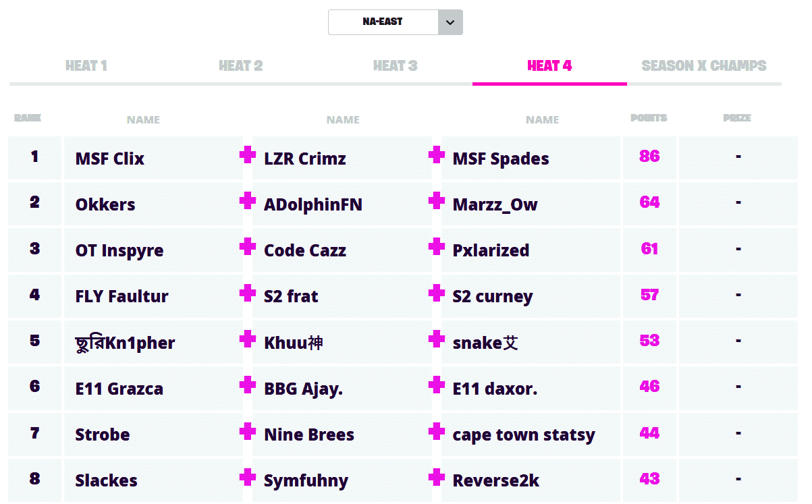This screenshot has width=812, height=504.
Task: Open the Heat 3 tab
Action: 396,66
